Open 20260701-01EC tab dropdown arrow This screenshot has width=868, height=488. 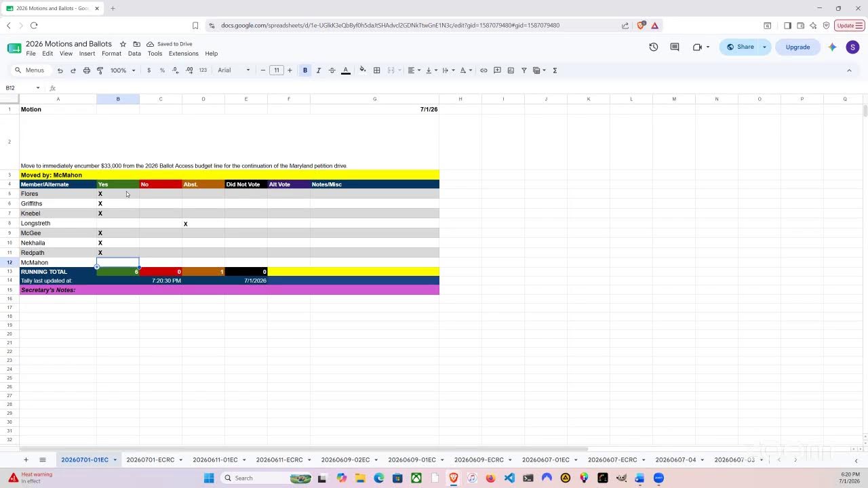click(115, 460)
